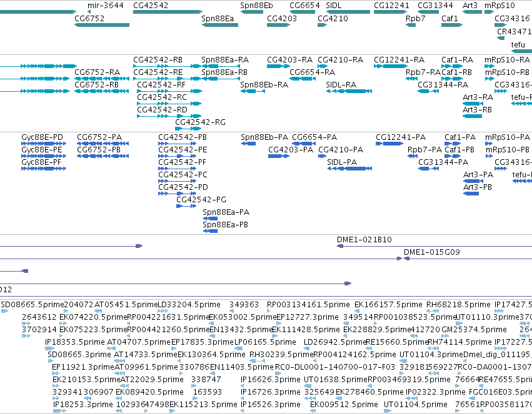Click EST LP06165.5prime label

pyautogui.click(x=265, y=342)
